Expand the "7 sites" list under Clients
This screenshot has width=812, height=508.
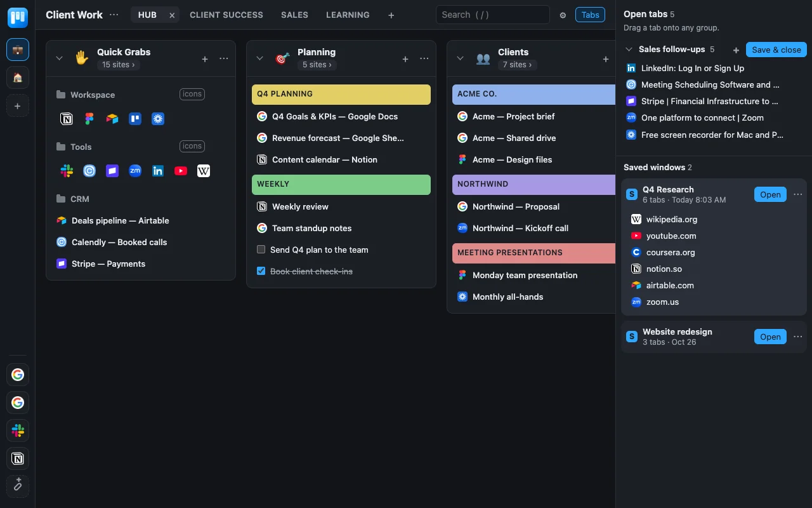click(x=517, y=65)
